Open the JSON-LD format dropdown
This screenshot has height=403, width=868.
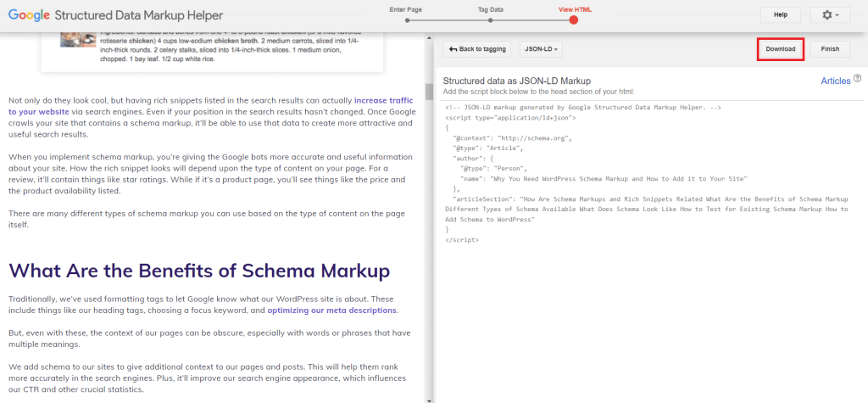[541, 48]
